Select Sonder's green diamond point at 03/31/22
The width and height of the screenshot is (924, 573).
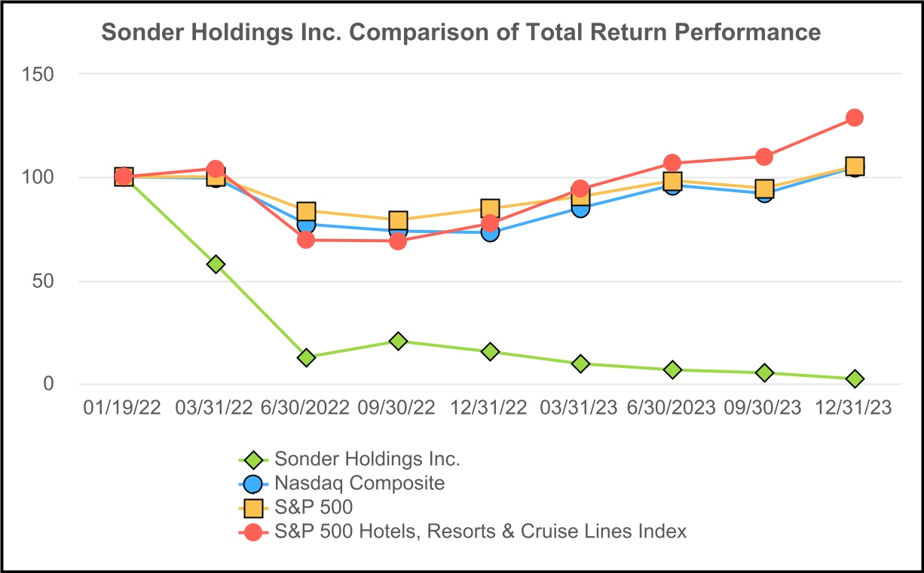click(216, 265)
